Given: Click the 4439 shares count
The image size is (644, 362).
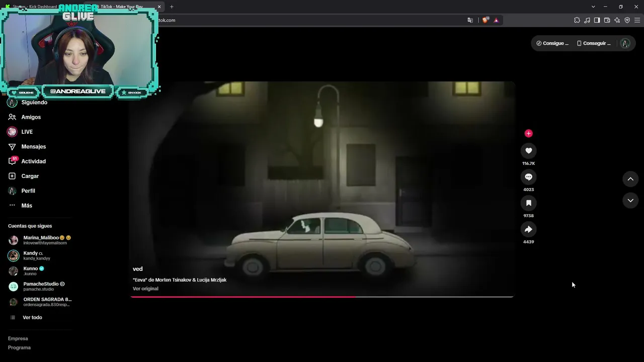Looking at the screenshot, I should [528, 242].
